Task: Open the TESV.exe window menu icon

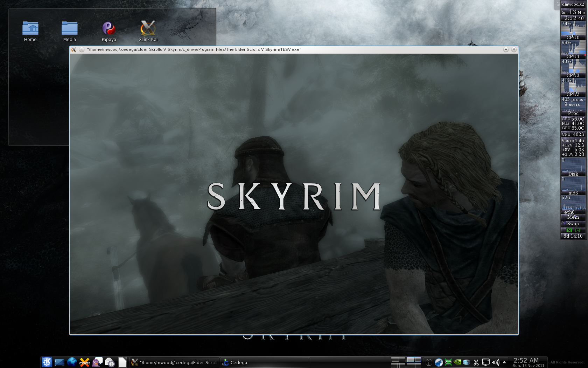Action: (x=74, y=50)
